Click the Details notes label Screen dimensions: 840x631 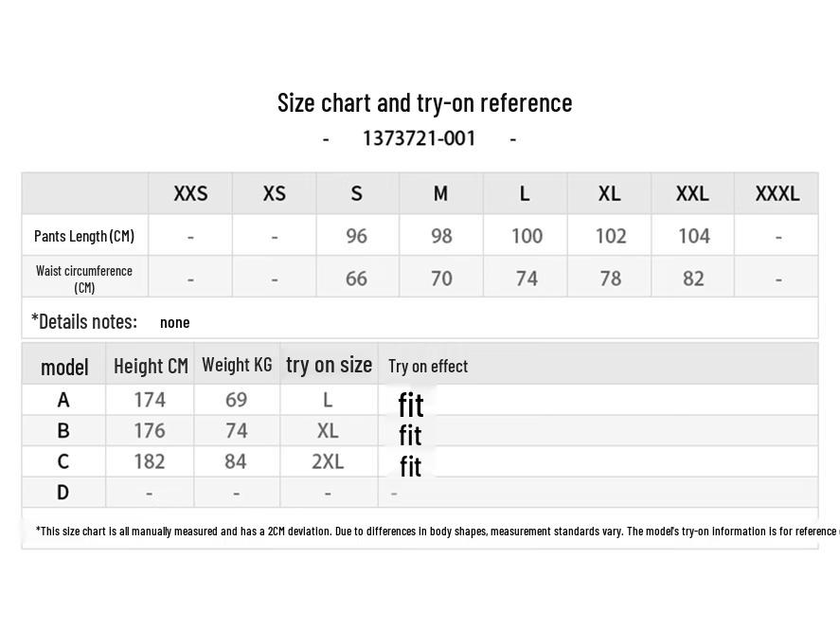point(84,321)
